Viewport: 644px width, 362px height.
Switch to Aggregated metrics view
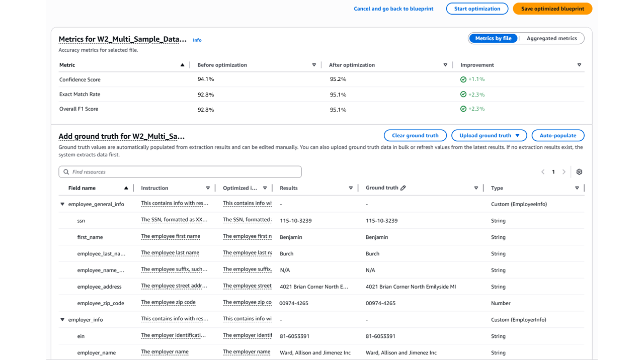tap(551, 38)
